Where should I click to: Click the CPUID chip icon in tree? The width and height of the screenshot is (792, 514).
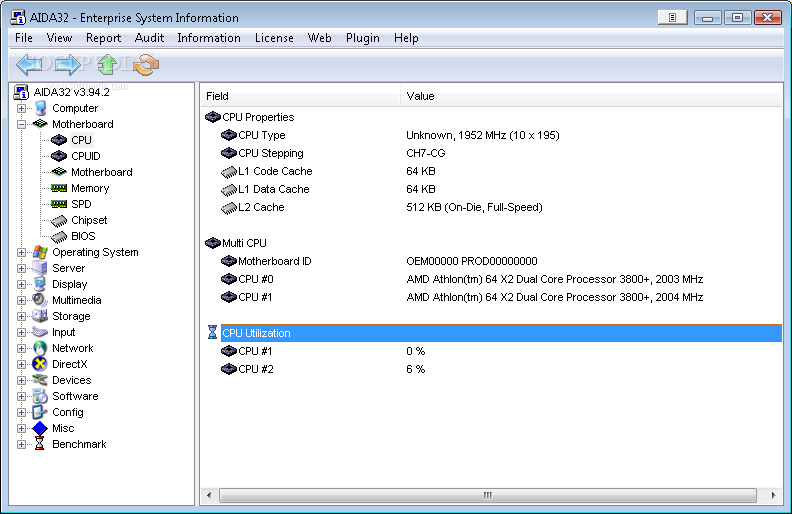tap(59, 156)
